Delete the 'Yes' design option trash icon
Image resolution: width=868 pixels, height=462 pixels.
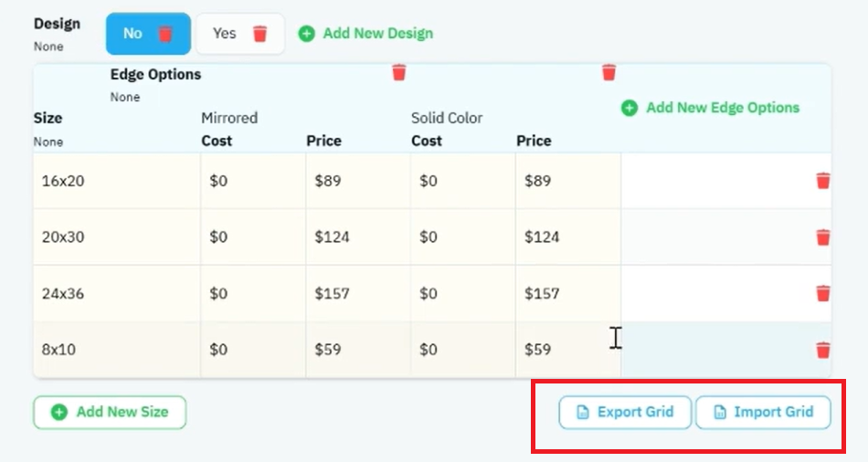[259, 34]
